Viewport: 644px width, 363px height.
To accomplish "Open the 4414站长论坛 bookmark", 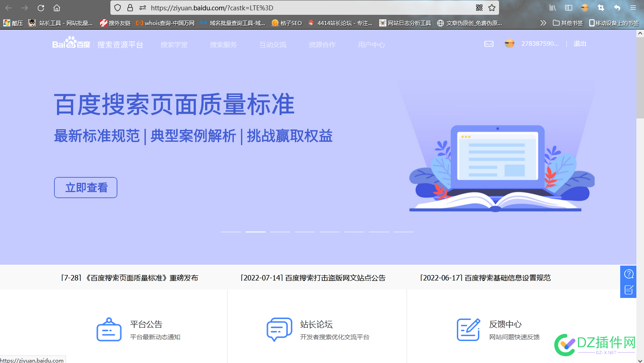I will [x=340, y=23].
